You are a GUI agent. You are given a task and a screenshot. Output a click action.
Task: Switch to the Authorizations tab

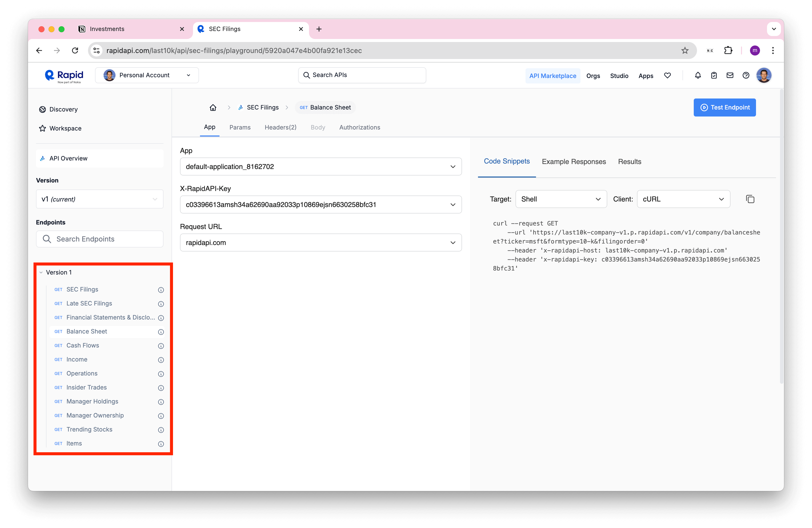359,127
